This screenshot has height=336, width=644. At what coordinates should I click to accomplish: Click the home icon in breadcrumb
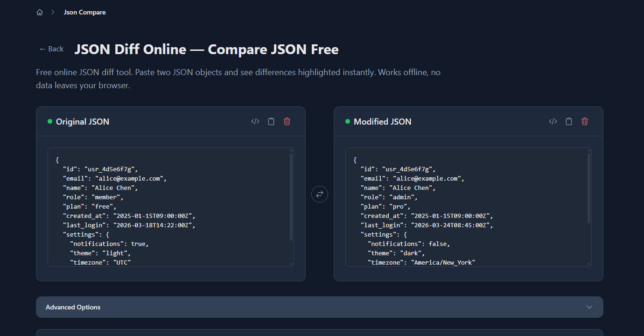(x=40, y=12)
